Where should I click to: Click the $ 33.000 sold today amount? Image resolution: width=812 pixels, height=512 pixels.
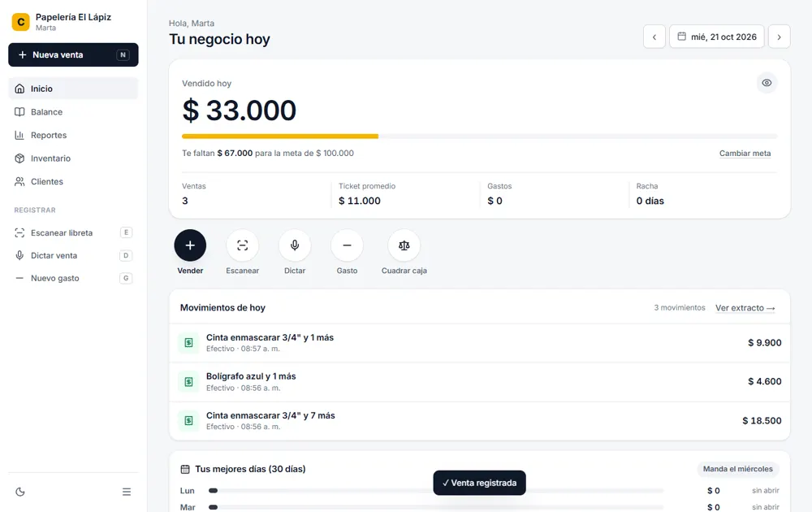point(240,111)
